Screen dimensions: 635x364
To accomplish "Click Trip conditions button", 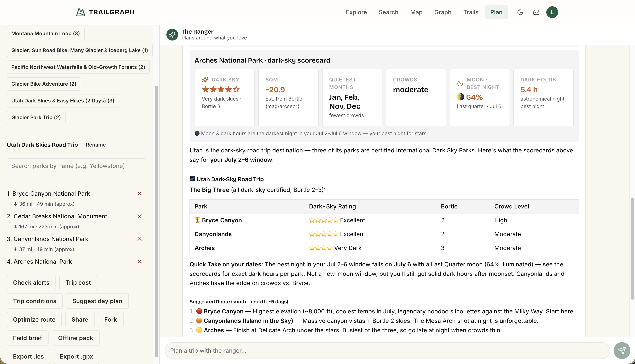I will click(34, 301).
